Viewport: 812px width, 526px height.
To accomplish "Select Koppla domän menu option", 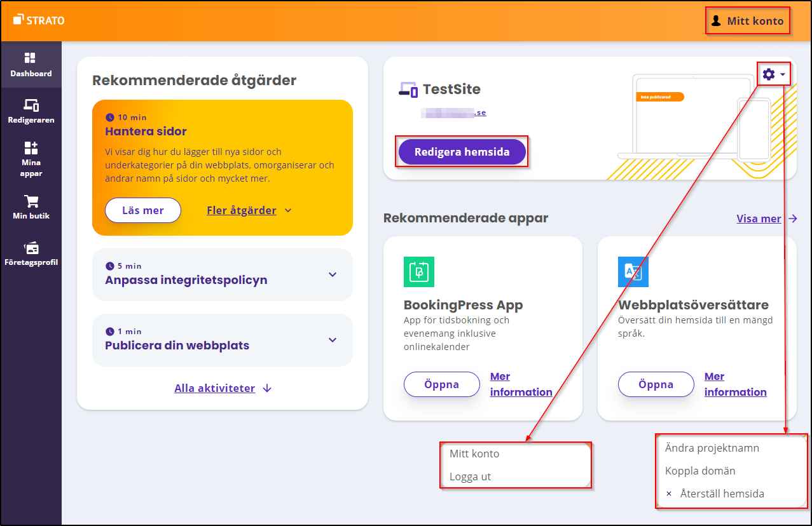I will 700,471.
